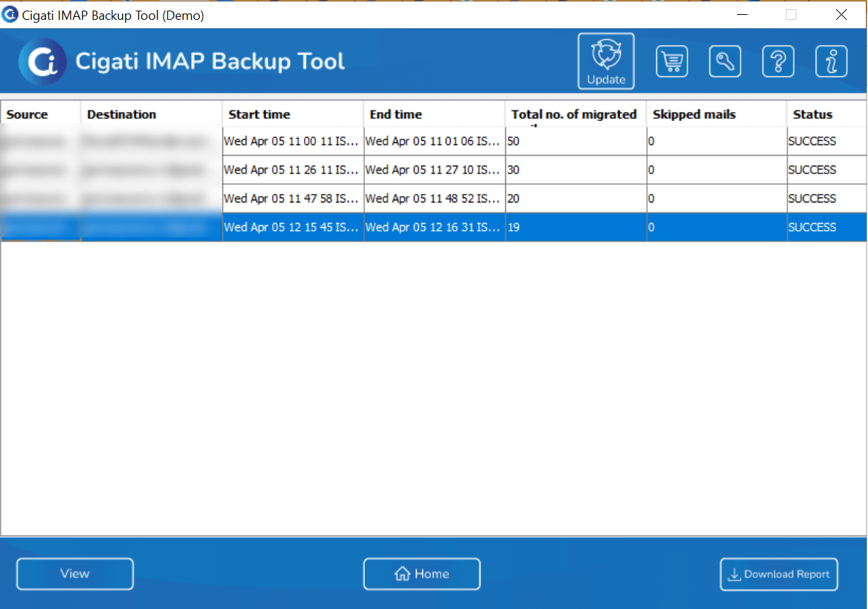Click the Start time column header

[293, 114]
